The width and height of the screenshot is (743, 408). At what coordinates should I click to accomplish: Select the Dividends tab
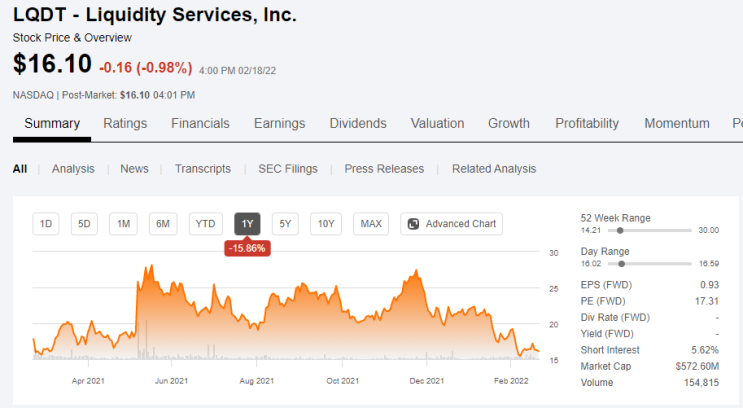click(358, 124)
